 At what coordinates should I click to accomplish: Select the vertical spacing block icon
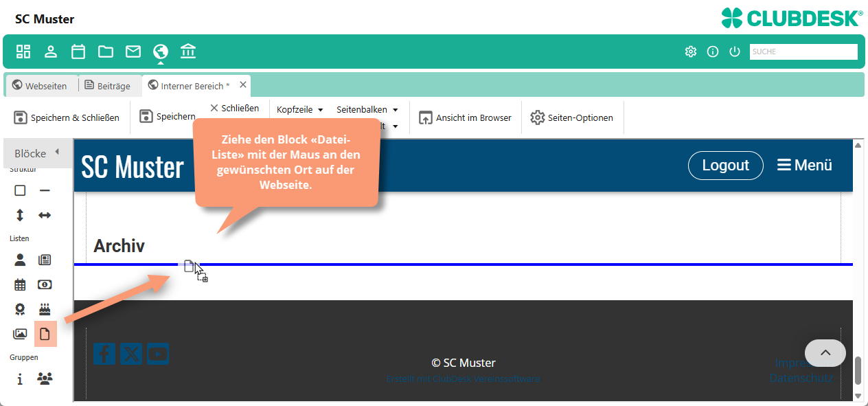tap(20, 215)
